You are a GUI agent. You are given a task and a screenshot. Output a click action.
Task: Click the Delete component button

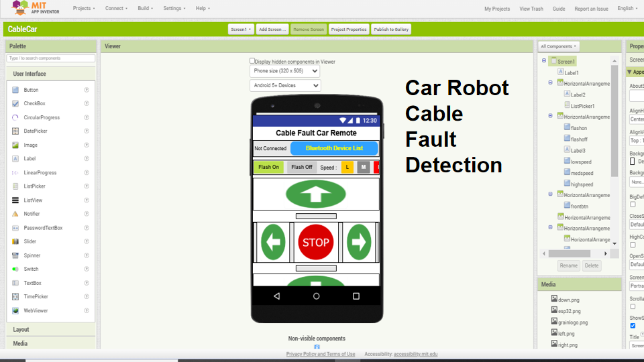592,265
